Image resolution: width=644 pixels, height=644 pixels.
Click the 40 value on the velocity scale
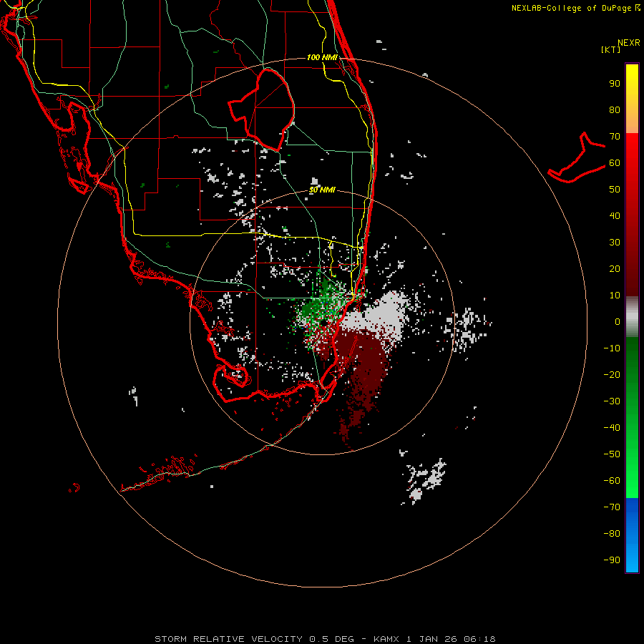click(x=615, y=215)
